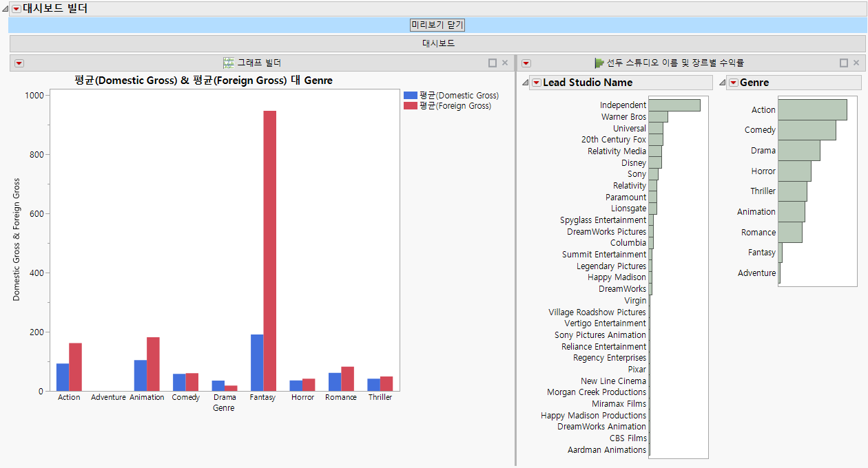The height and width of the screenshot is (468, 868).
Task: Click the Genre axis label below the bar chart
Action: (x=223, y=407)
